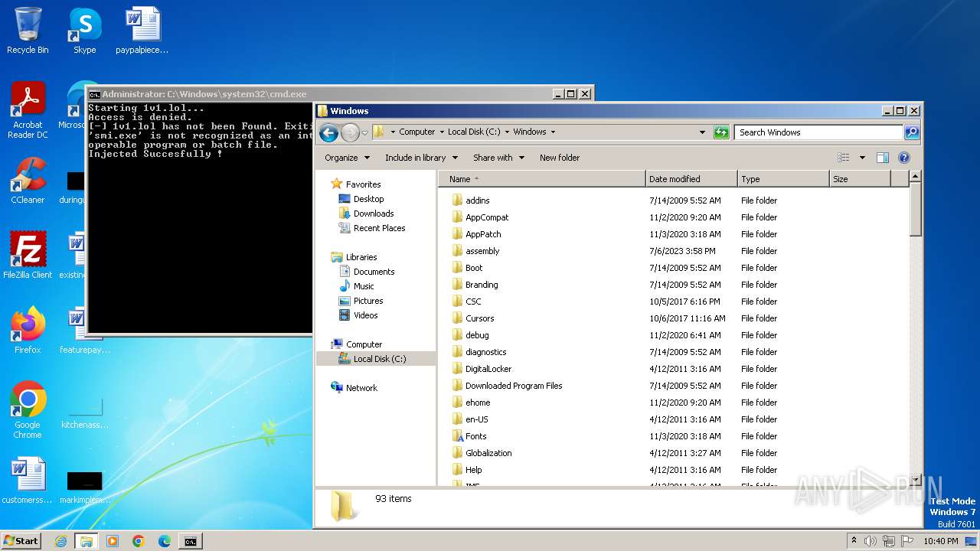Sort by Date modified column header
Image resolution: width=980 pixels, height=551 pixels.
(x=691, y=179)
